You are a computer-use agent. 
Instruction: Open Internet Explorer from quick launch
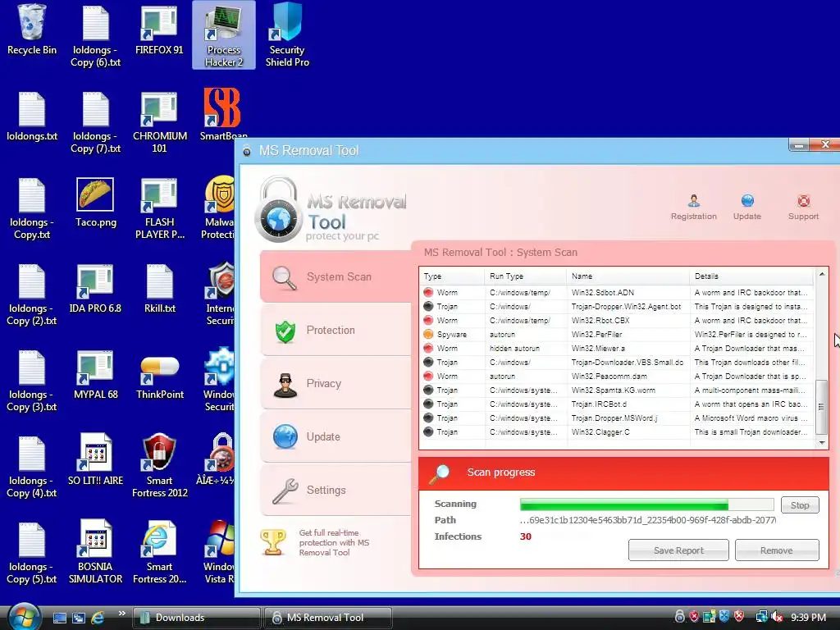click(98, 617)
